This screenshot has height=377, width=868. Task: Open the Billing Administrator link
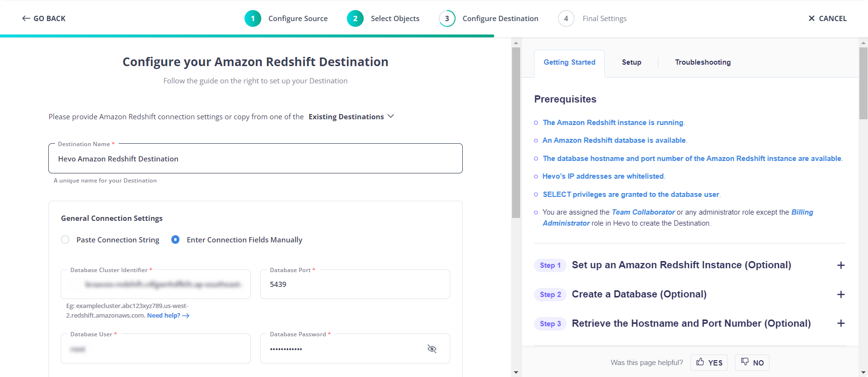tap(802, 212)
